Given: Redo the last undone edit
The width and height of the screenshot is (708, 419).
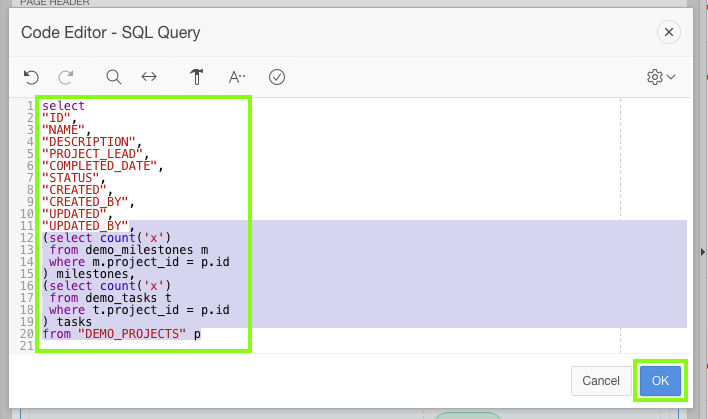Looking at the screenshot, I should [x=66, y=77].
